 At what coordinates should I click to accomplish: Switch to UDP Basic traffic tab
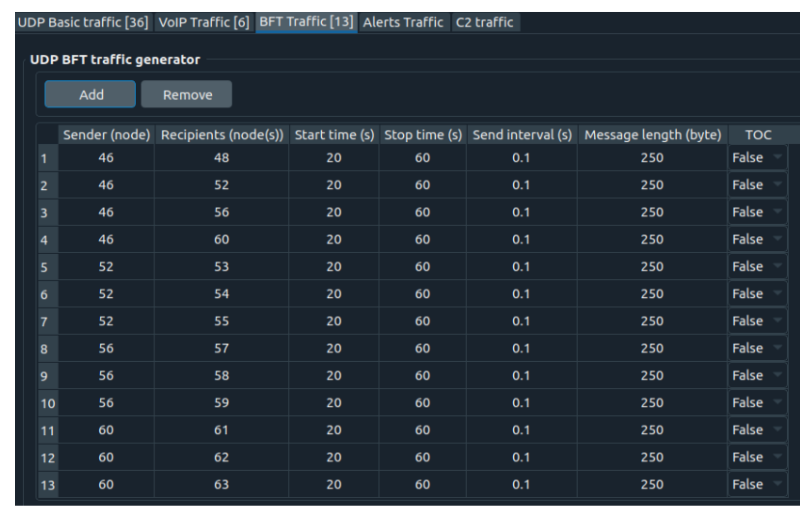[83, 22]
